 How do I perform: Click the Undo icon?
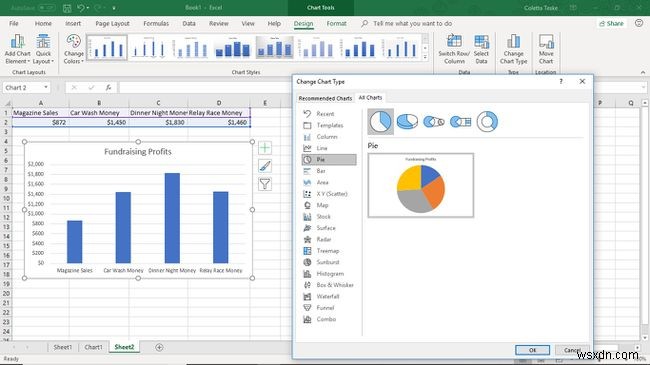[81, 8]
